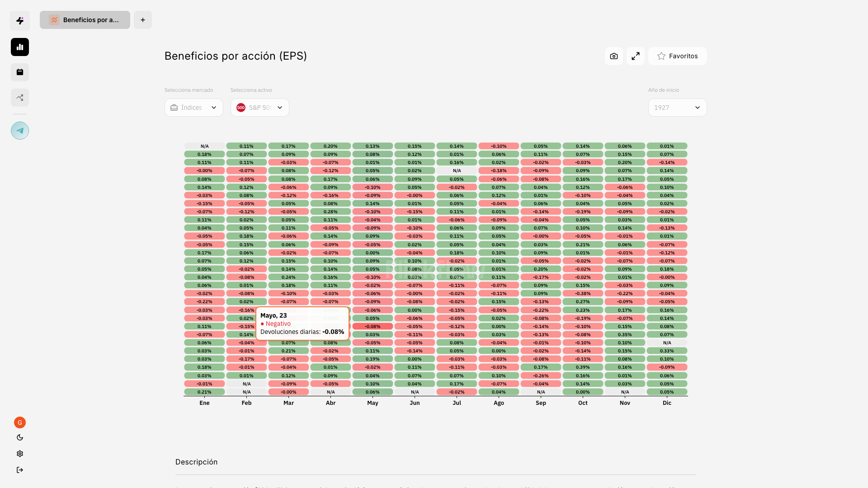Click the May 0.19% cell
Viewport: 868px width, 488px height.
[x=373, y=359]
